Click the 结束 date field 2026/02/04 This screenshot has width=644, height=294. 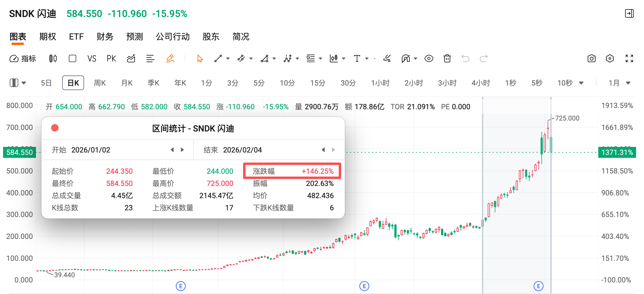point(242,150)
